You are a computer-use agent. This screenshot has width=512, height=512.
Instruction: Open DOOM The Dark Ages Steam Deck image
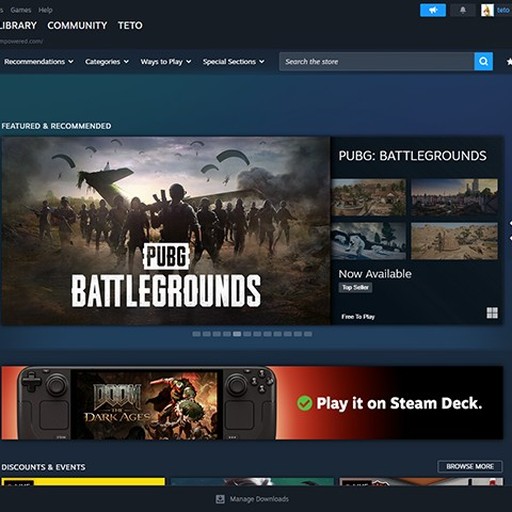(147, 403)
